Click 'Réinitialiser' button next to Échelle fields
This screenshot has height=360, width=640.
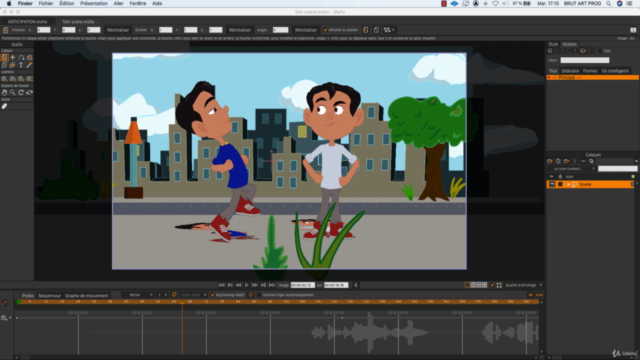tap(240, 30)
